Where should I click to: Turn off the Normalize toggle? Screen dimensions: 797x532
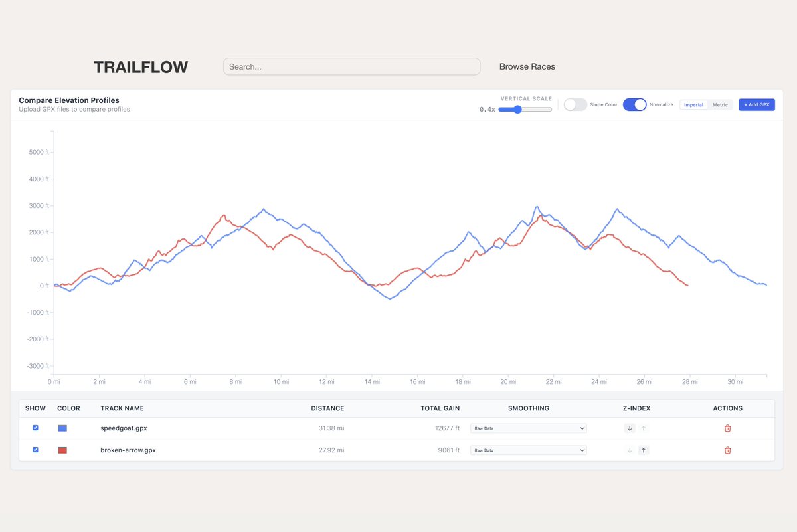tap(634, 104)
